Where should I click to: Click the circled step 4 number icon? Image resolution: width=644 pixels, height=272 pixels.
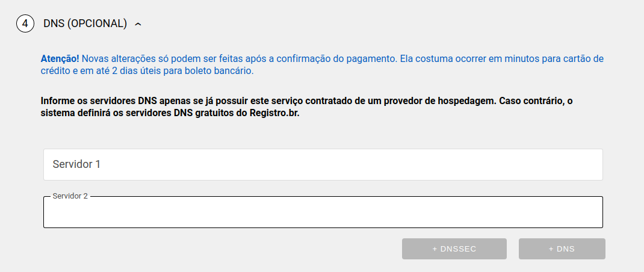(25, 24)
